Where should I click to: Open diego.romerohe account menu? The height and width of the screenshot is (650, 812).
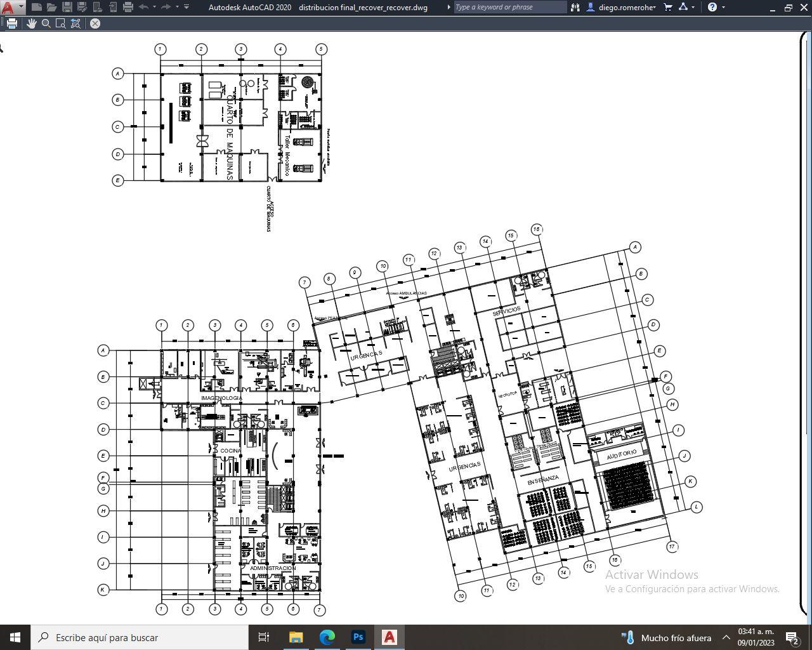coord(621,8)
